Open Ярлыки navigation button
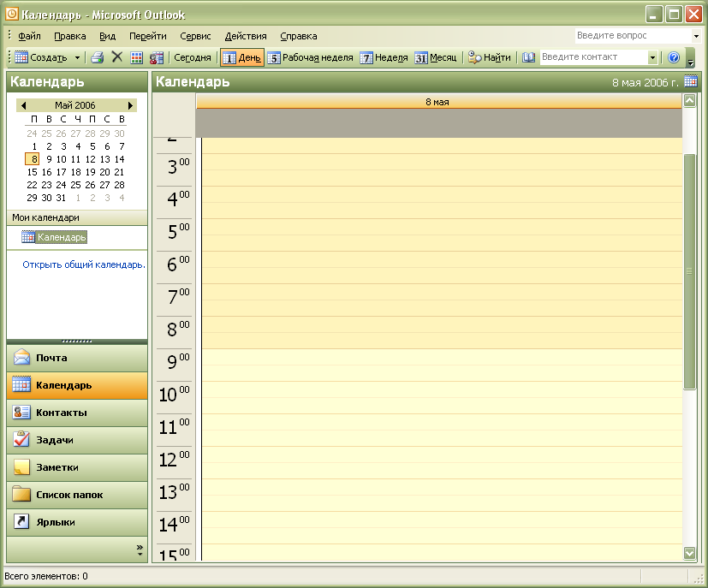 [77, 522]
